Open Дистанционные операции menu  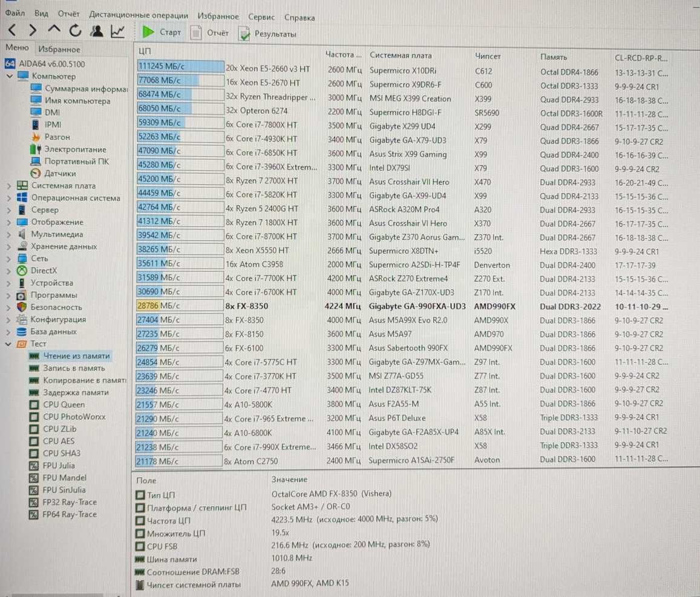point(139,15)
